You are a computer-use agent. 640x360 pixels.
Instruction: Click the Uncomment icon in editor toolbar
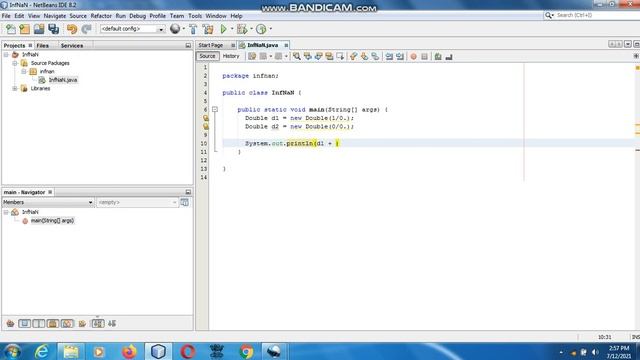pyautogui.click(x=449, y=56)
